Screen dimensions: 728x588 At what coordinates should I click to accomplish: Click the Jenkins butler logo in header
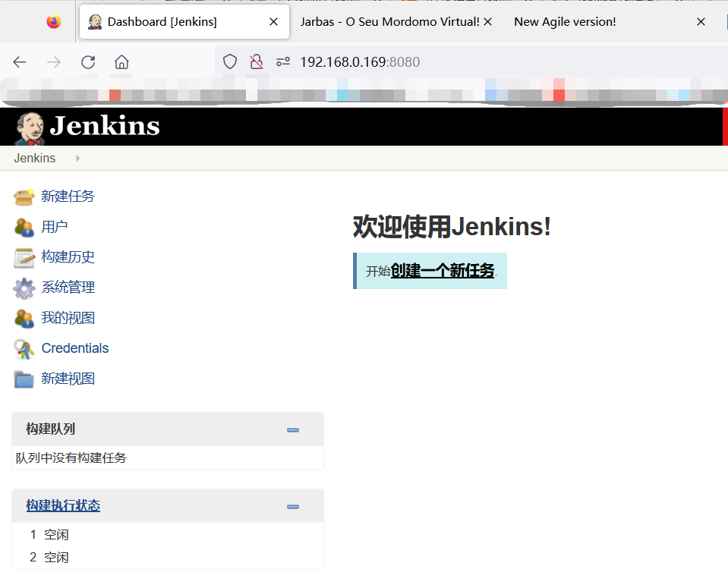(x=30, y=128)
